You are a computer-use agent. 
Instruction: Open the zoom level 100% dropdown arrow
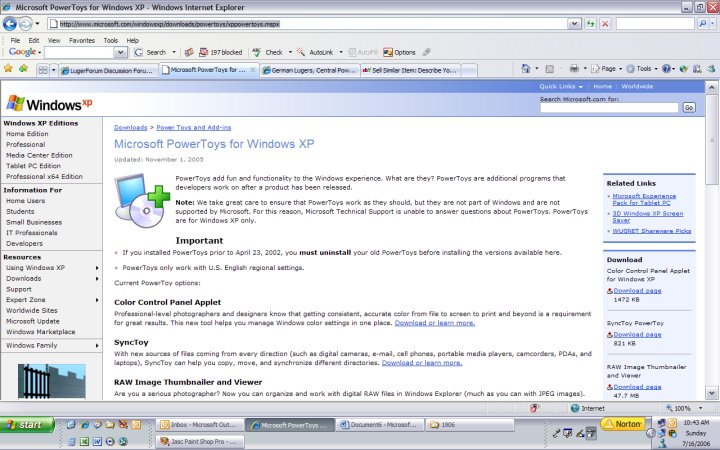pos(701,408)
